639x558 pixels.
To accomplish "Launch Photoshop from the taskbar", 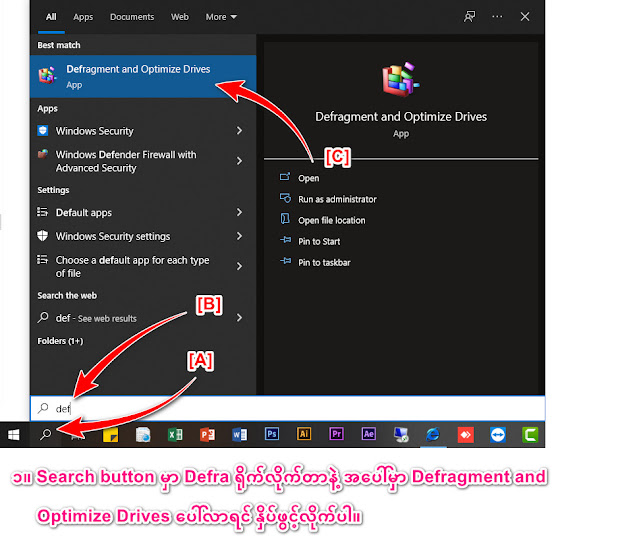I will point(272,434).
